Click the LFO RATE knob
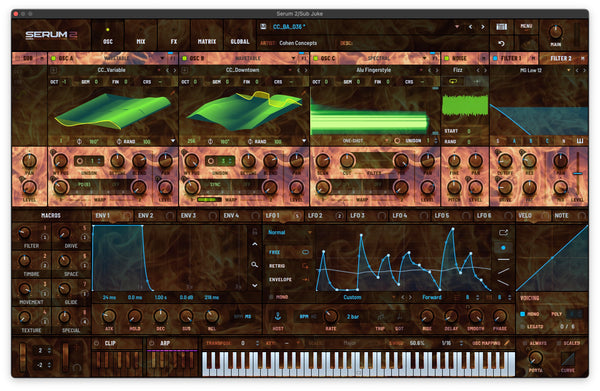600x391 pixels. pyautogui.click(x=331, y=316)
